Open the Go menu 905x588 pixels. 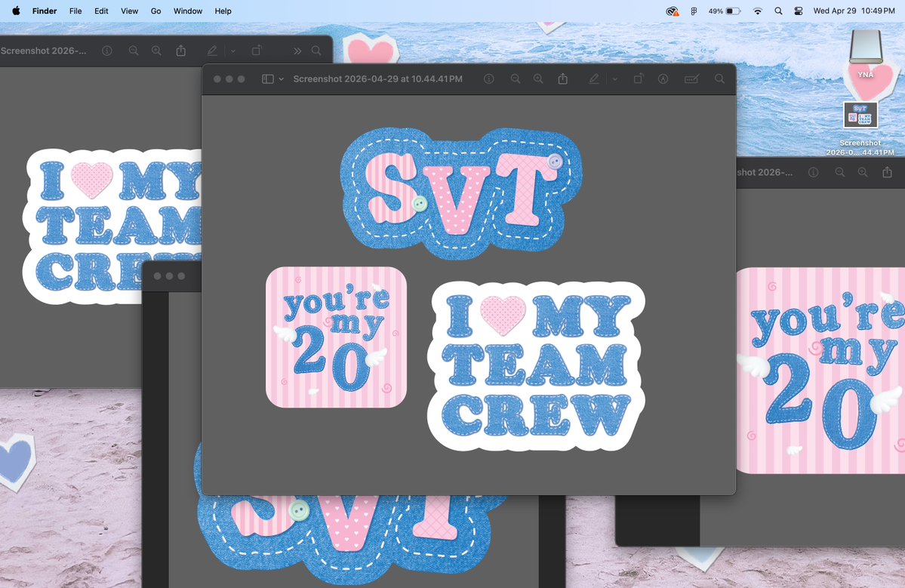click(155, 11)
